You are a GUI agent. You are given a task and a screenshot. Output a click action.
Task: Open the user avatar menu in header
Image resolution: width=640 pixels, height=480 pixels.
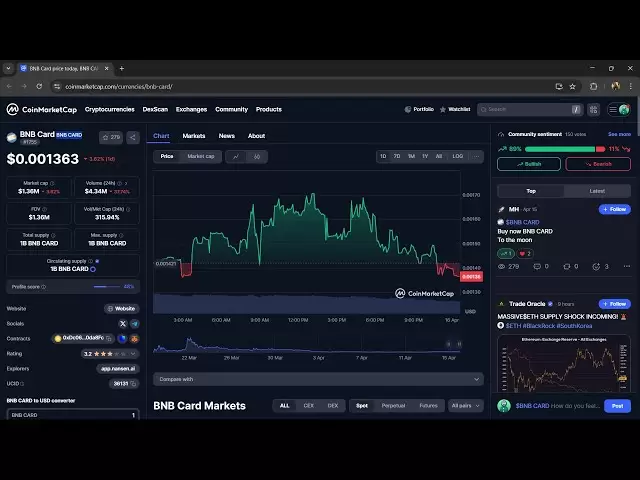pos(624,109)
